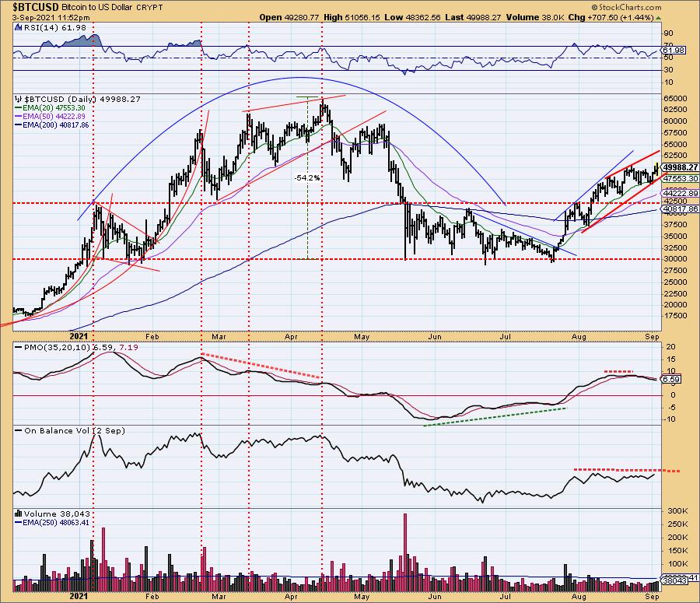The height and width of the screenshot is (603, 700).
Task: Click the purple EMA(50) legend line marker
Action: tap(19, 116)
